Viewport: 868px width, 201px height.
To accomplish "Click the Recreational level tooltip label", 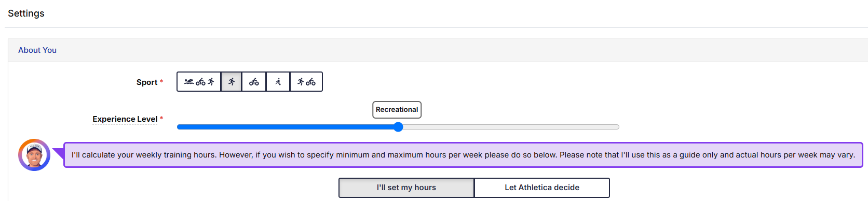I will click(x=397, y=110).
